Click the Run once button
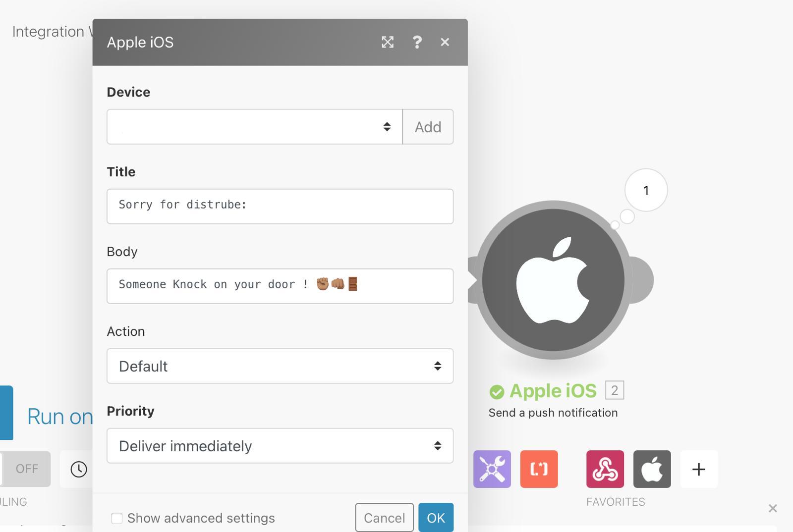Viewport: 793px width, 532px height. tap(47, 414)
